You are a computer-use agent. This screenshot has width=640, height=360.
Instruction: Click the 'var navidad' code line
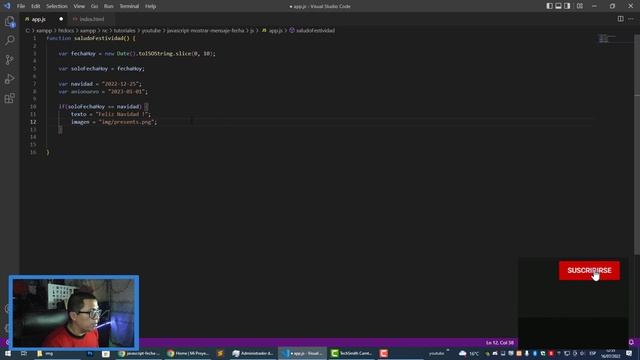(x=100, y=84)
